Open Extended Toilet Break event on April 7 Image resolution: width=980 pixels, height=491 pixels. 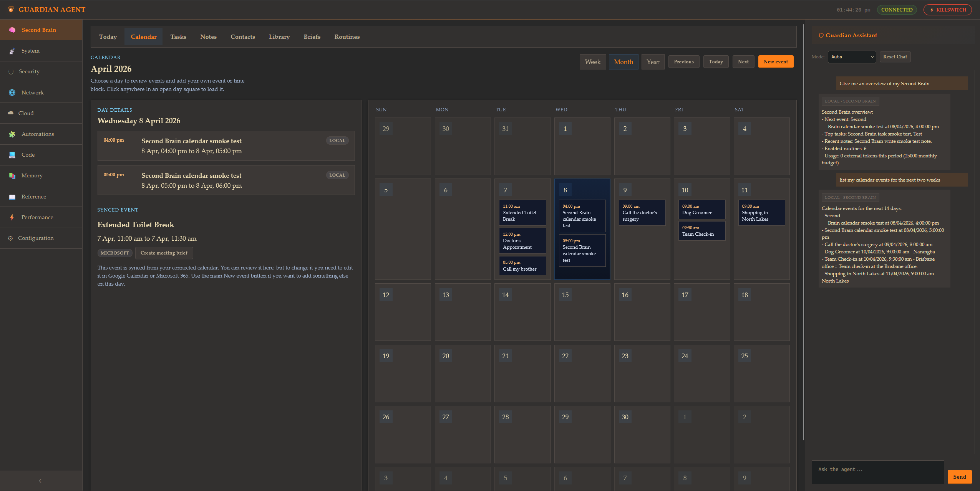pyautogui.click(x=522, y=213)
